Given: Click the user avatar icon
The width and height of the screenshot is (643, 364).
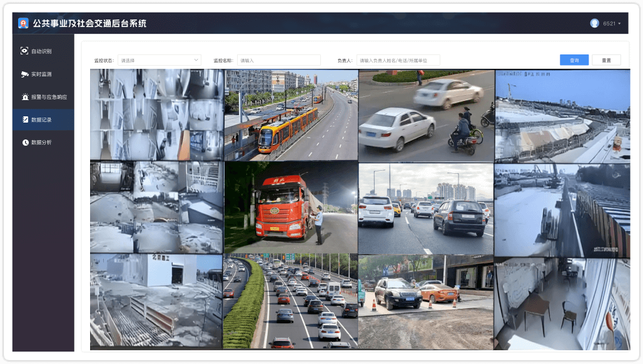Looking at the screenshot, I should [594, 23].
